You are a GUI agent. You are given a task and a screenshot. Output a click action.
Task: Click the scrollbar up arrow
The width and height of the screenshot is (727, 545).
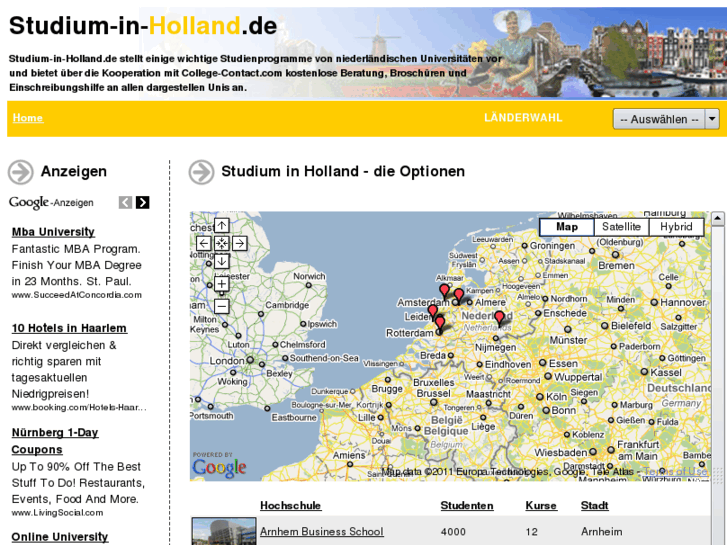tap(717, 218)
